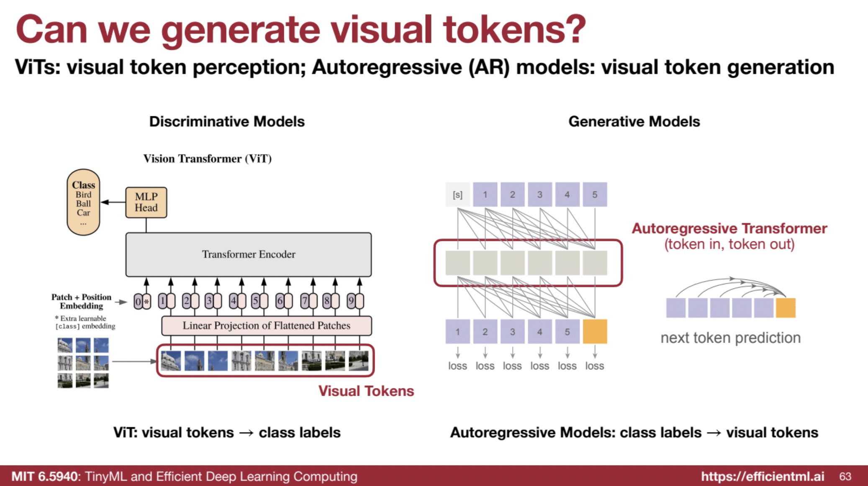Click the 3x3 source image grid
The height and width of the screenshot is (486, 868).
tap(83, 363)
